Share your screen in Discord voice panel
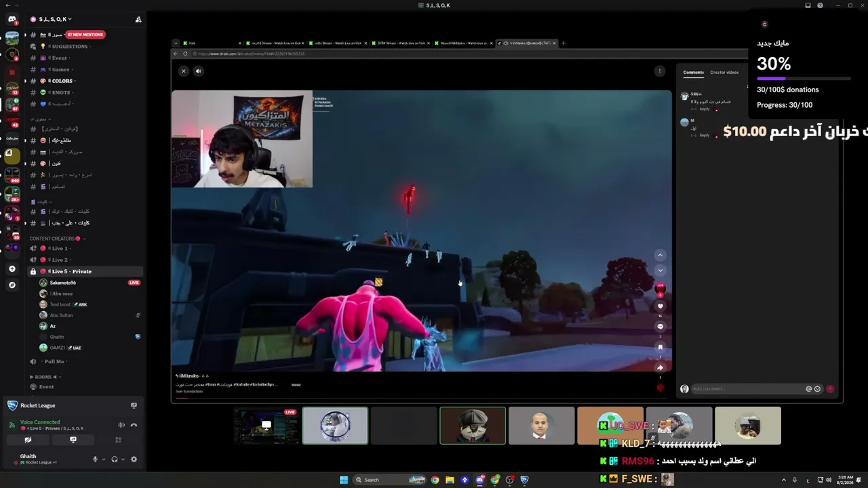 73,440
